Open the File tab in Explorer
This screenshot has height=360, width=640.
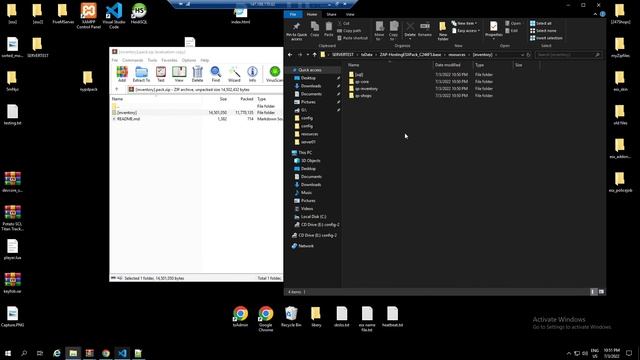pyautogui.click(x=293, y=14)
